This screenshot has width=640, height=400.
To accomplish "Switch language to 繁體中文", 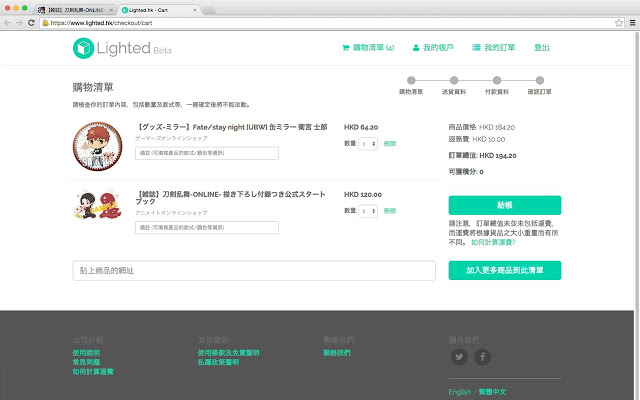I will (x=492, y=392).
